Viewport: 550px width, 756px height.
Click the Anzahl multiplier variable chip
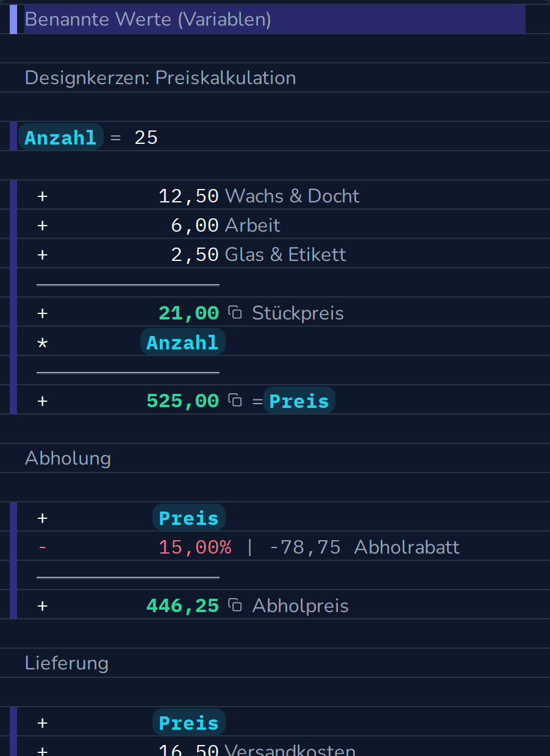[183, 342]
